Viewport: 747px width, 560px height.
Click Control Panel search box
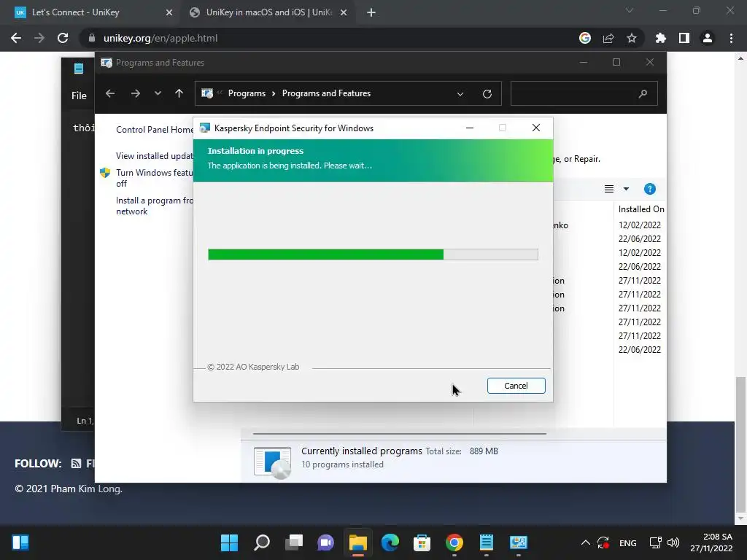pyautogui.click(x=584, y=93)
